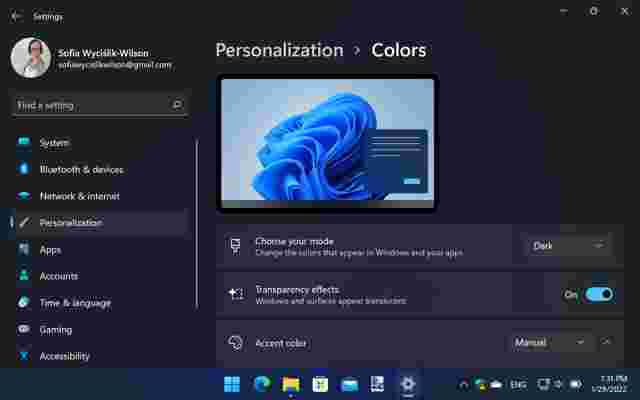Open Accounts settings category
The width and height of the screenshot is (640, 400).
click(100, 276)
